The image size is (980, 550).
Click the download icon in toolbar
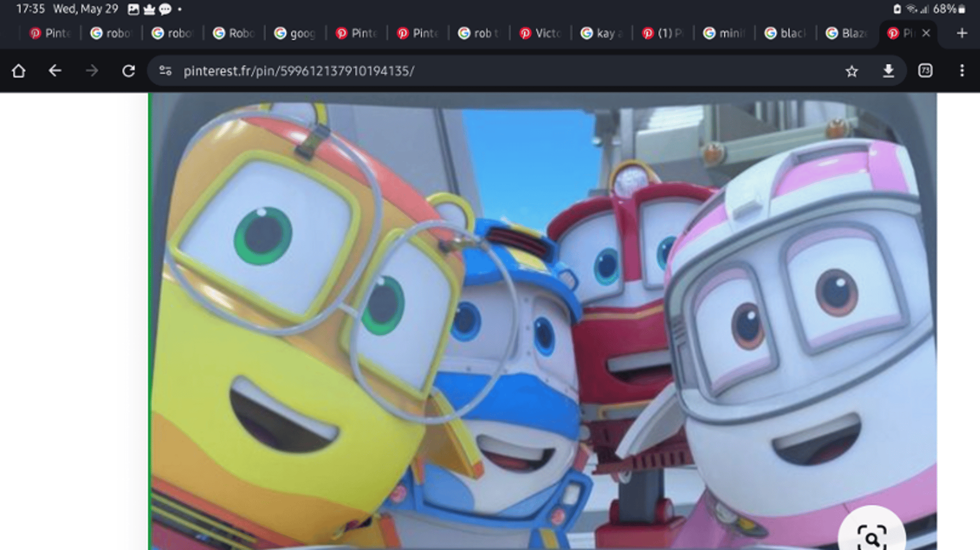coord(888,71)
